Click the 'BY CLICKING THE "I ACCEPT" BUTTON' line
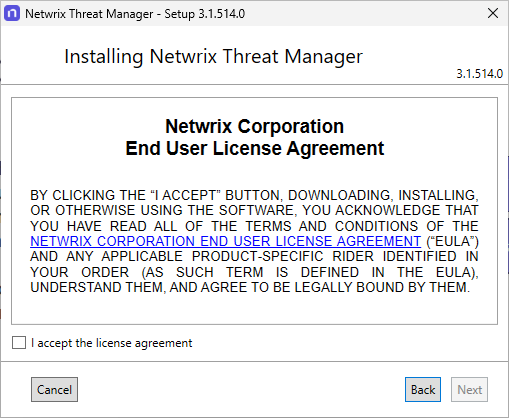 coord(254,195)
